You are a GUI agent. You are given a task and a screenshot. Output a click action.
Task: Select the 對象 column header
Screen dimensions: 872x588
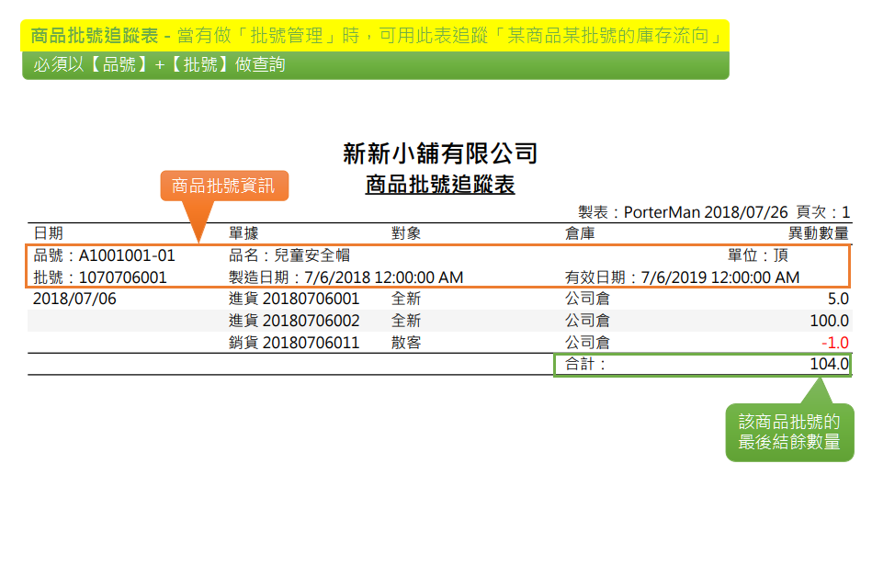click(x=406, y=233)
